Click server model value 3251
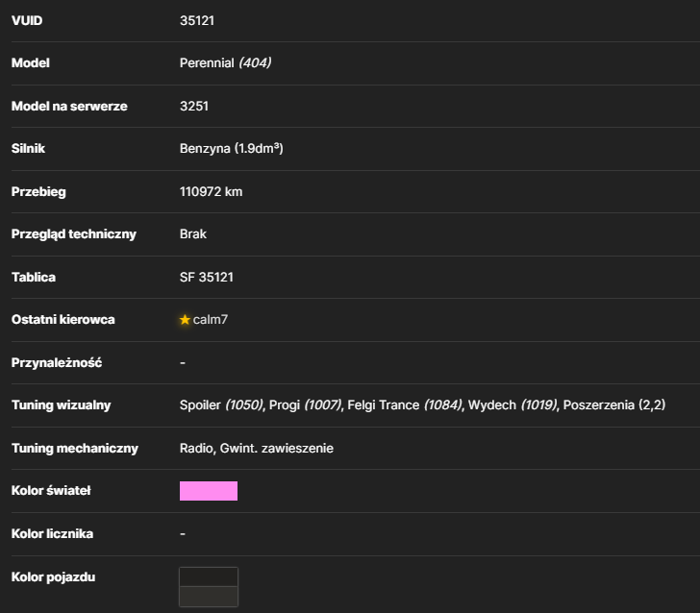This screenshot has height=613, width=700. (194, 107)
